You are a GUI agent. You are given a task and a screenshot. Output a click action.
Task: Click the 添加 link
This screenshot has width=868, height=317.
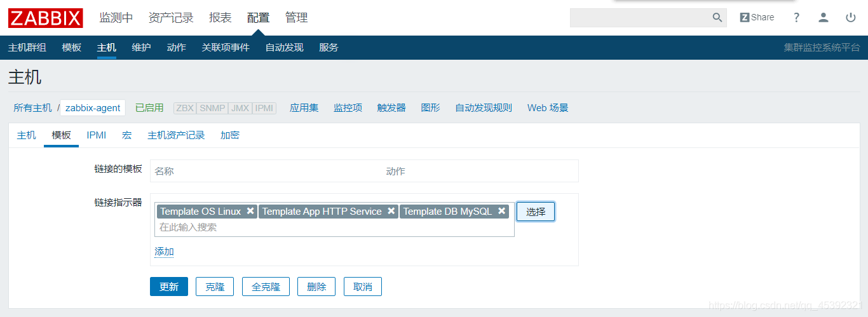coord(165,252)
